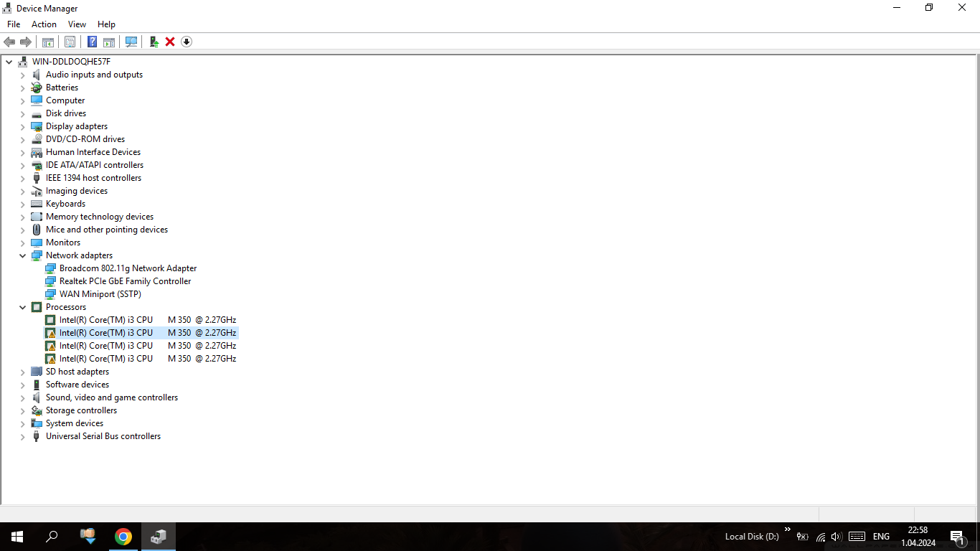Click the Mice and other pointing devices icon
The width and height of the screenshot is (980, 551).
[37, 230]
